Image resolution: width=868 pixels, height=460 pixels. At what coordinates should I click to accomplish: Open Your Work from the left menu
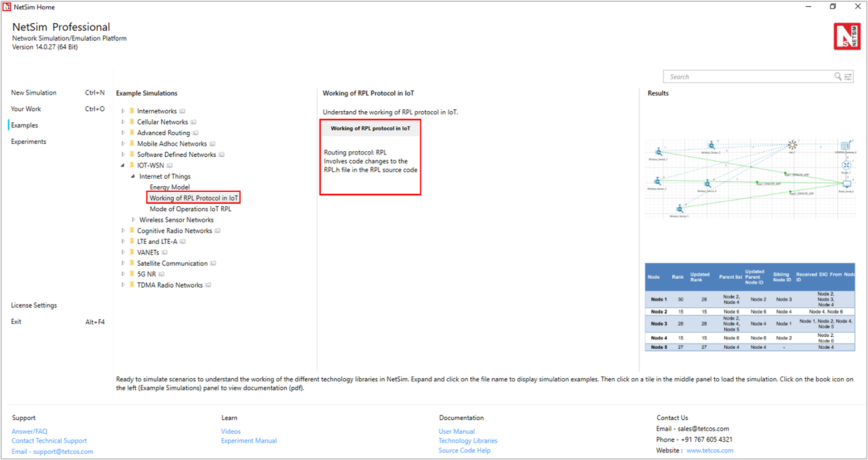pos(26,109)
